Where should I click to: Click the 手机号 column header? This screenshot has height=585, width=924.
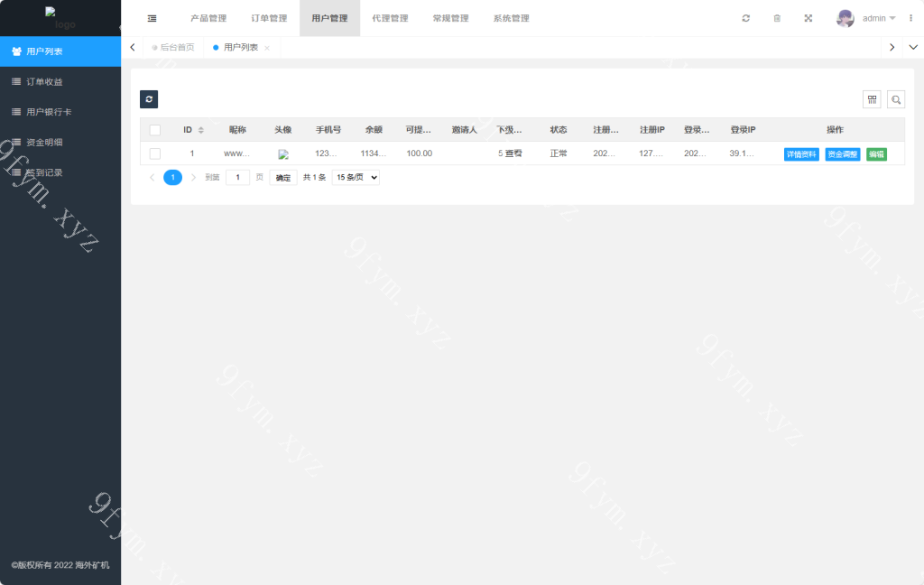pyautogui.click(x=328, y=130)
